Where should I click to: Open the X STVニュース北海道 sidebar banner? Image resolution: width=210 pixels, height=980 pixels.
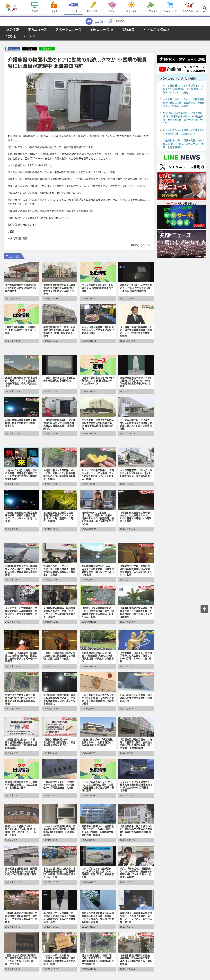point(182,167)
